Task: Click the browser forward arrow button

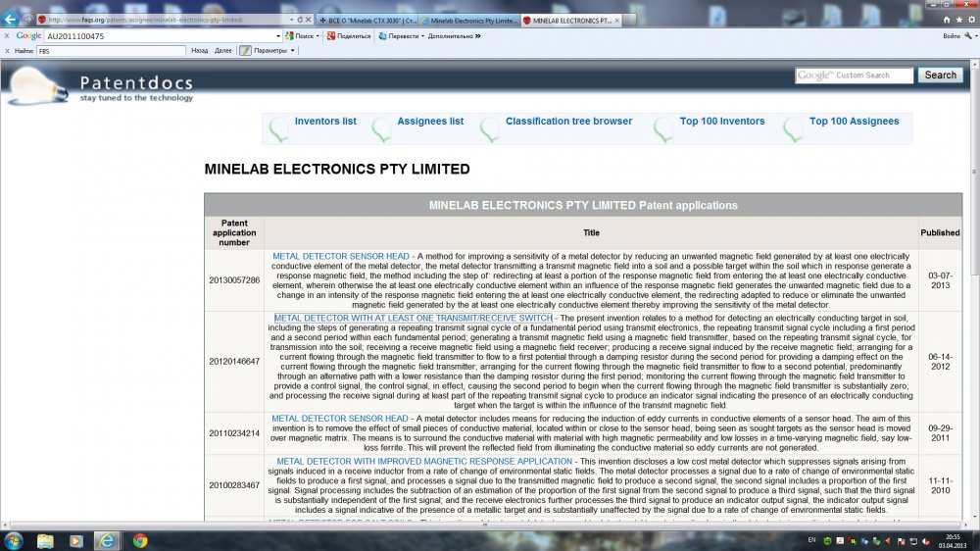Action: click(27, 20)
